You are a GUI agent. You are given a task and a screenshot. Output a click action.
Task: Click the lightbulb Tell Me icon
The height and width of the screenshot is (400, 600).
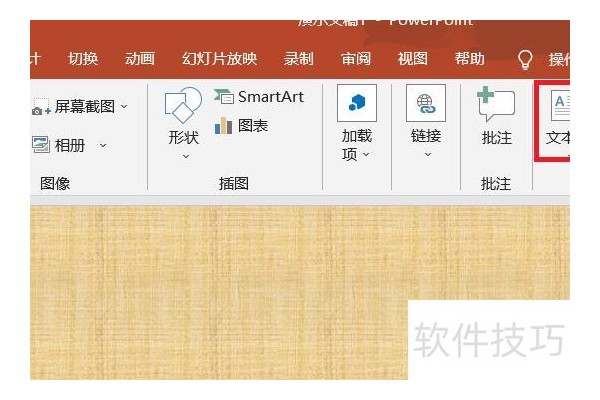[x=525, y=60]
